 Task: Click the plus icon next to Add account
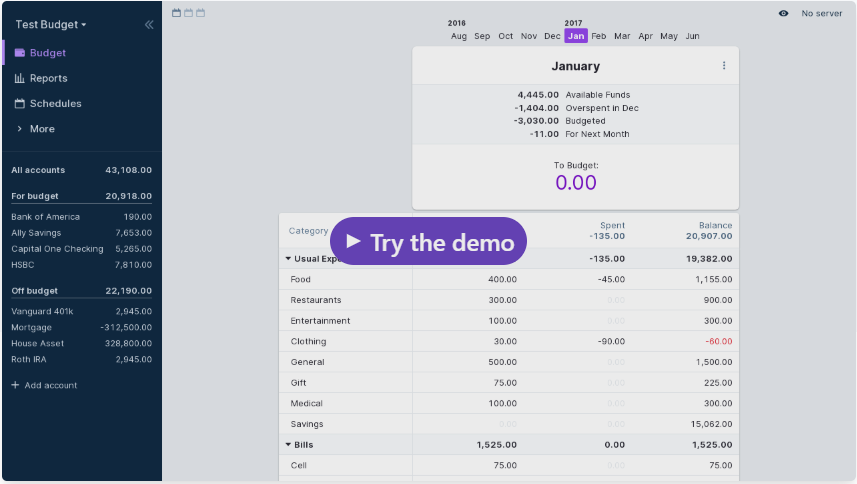[x=15, y=385]
